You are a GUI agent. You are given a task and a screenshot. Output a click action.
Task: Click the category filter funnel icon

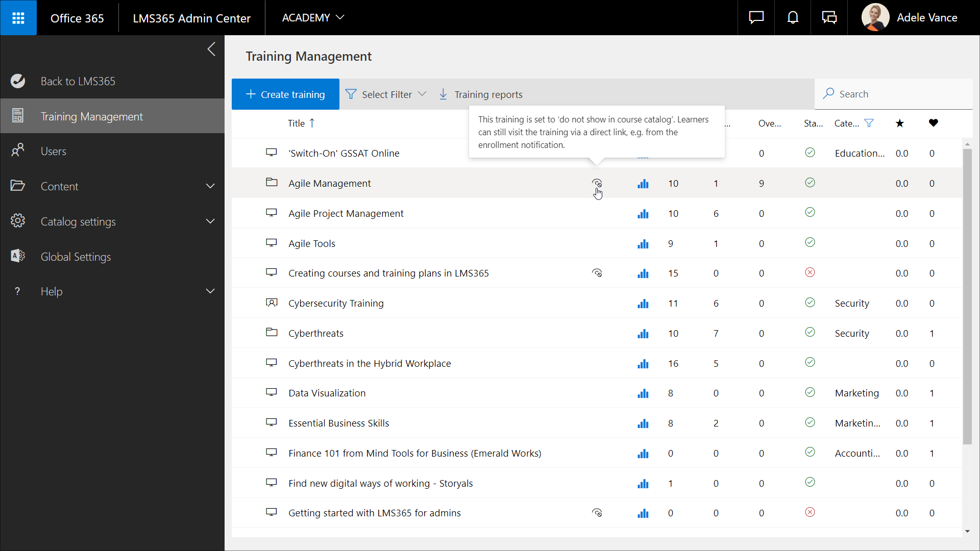click(869, 123)
